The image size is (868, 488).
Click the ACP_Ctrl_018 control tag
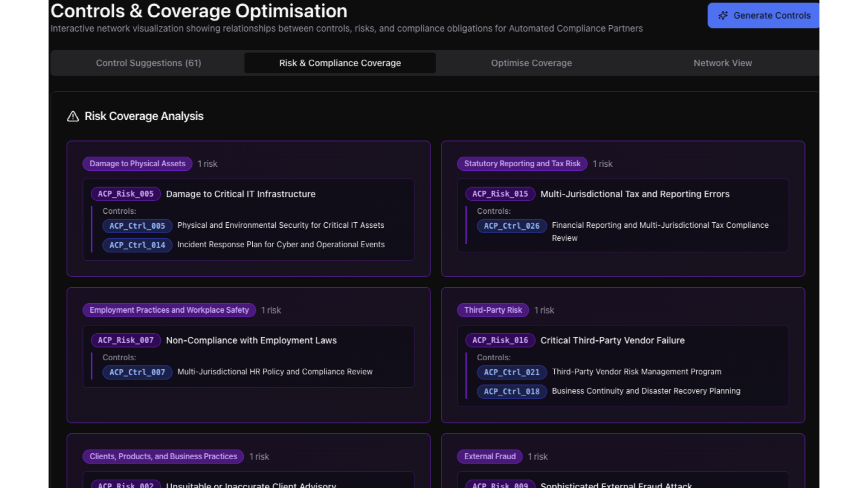click(511, 391)
